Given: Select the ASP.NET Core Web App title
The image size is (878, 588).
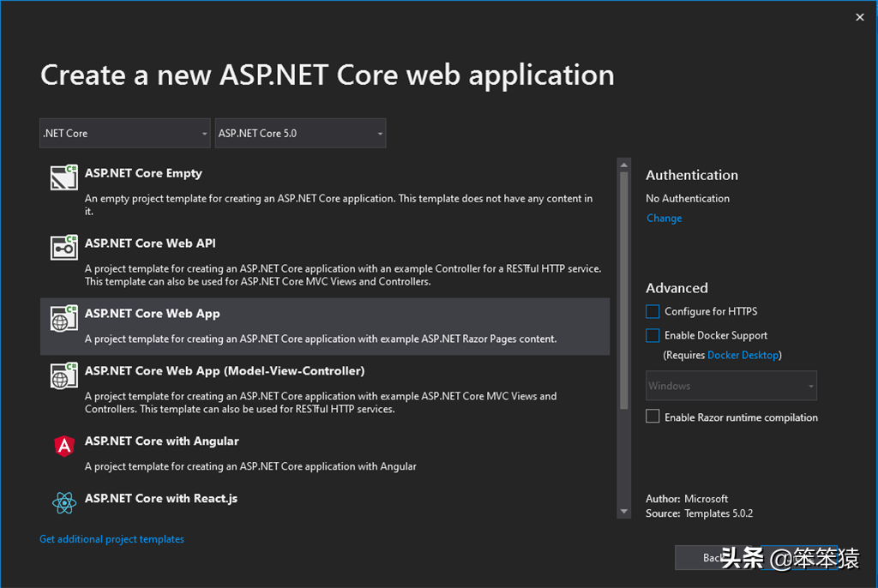Looking at the screenshot, I should click(153, 314).
